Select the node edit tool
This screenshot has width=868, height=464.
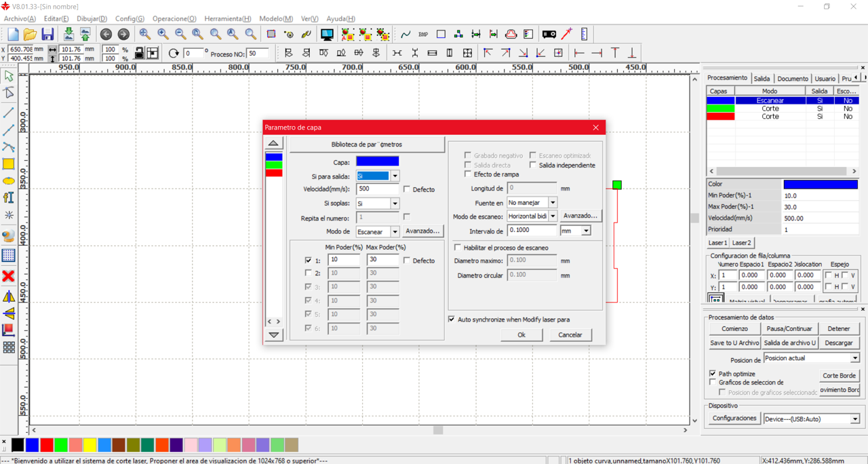click(9, 93)
